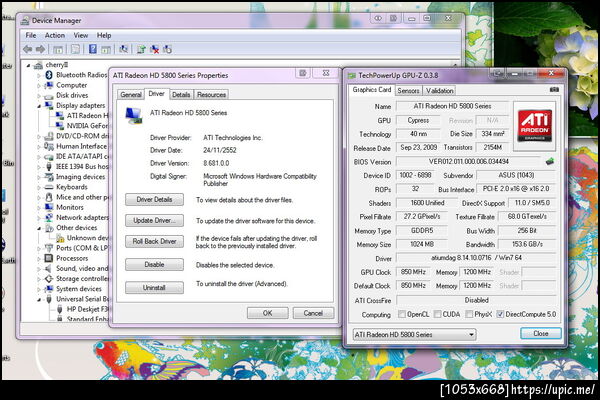Select the System devices icon in tree
This screenshot has width=600, height=400.
point(49,289)
